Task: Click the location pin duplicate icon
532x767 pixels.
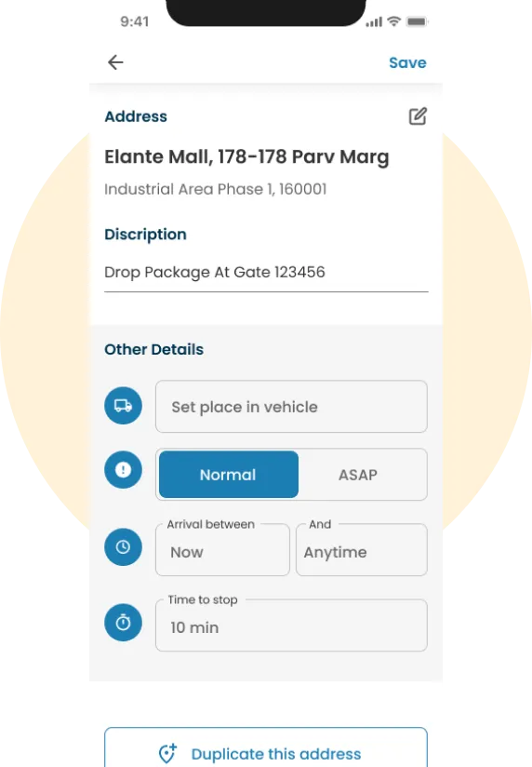Action: [167, 753]
